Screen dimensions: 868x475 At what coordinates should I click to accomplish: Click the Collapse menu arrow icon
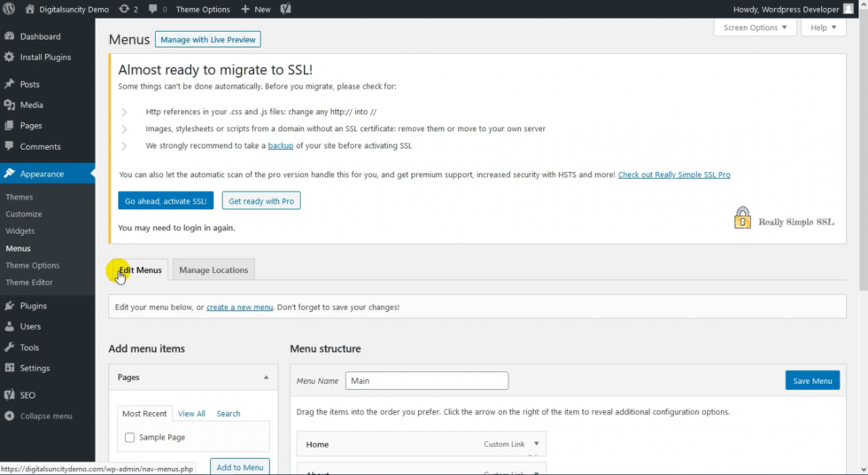click(10, 416)
